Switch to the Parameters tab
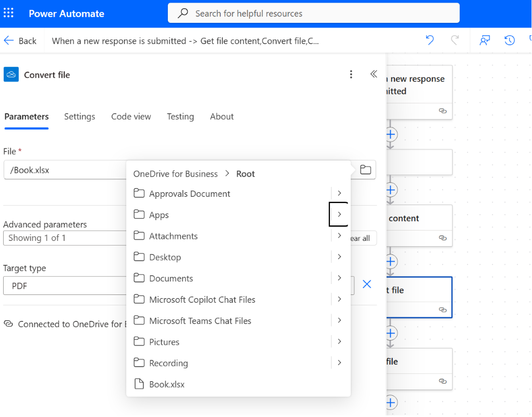The height and width of the screenshot is (417, 532). pyautogui.click(x=26, y=117)
